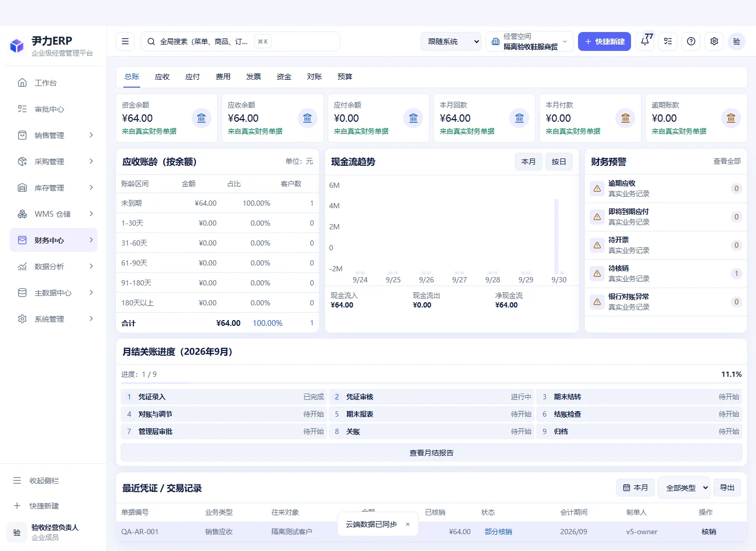
Task: Toggle the hamburger sidebar menu button
Action: click(x=125, y=41)
